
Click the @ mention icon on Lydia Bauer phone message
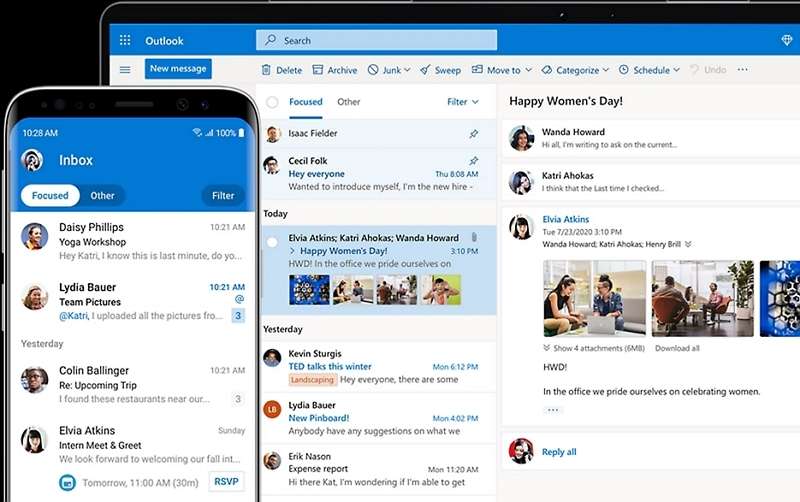pyautogui.click(x=239, y=299)
